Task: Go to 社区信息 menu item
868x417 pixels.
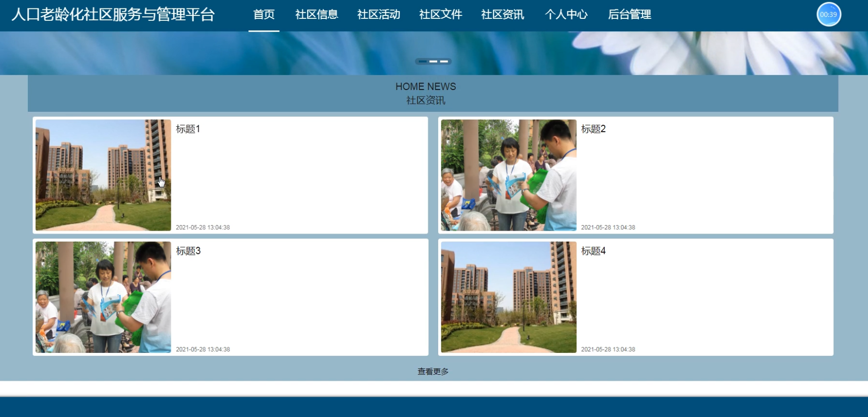Action: click(x=316, y=15)
